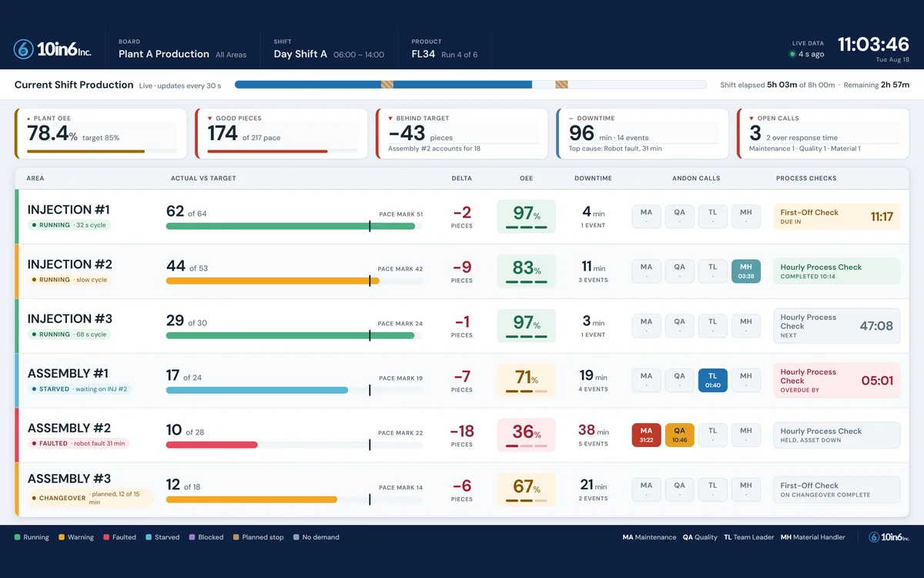
Task: Open the Board selector showing Plant A Production
Action: click(182, 49)
